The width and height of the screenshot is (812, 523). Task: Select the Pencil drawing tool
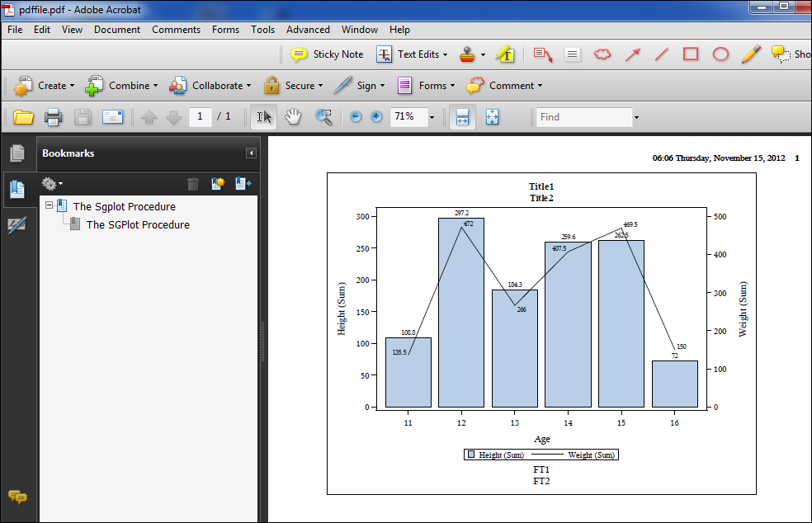750,54
